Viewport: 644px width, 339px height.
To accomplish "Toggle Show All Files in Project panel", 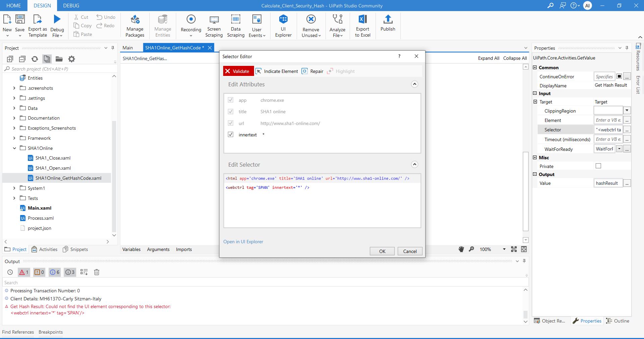I will coord(47,59).
